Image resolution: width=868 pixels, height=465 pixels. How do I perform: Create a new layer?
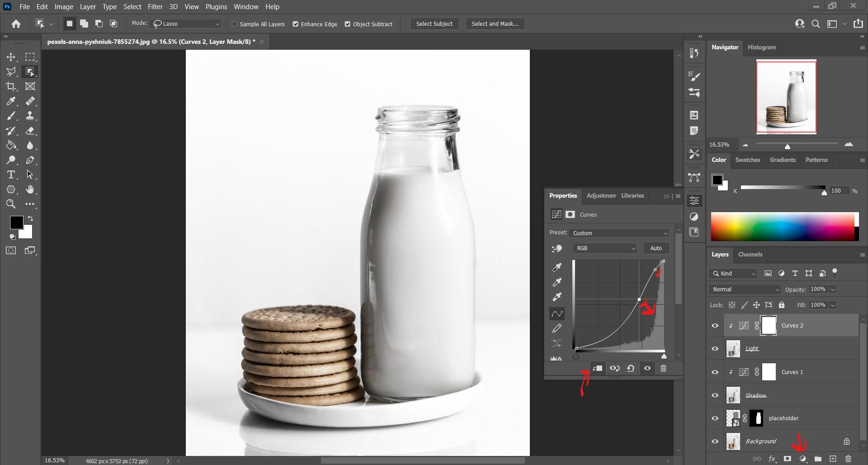[x=833, y=459]
